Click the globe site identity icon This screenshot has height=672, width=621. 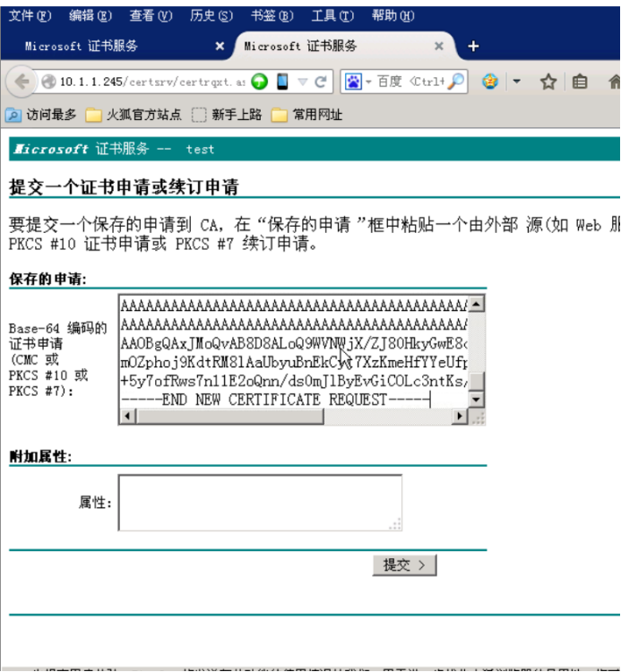(x=49, y=82)
